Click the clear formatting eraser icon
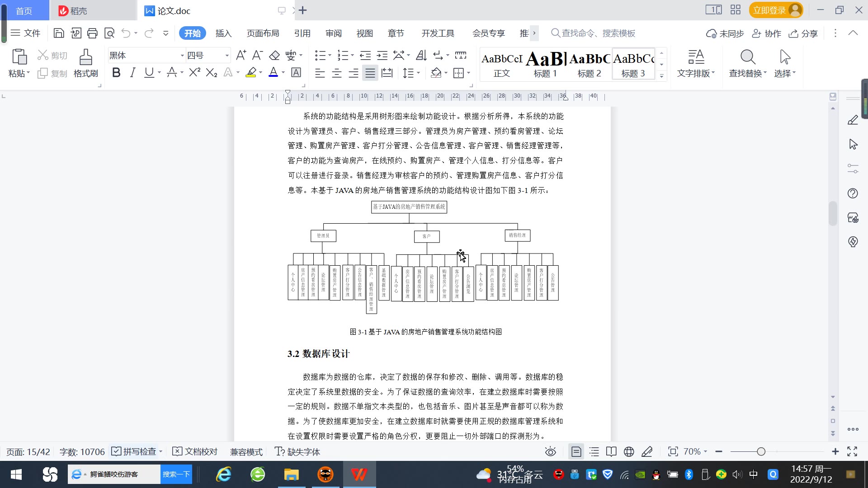This screenshot has height=488, width=868. [x=274, y=56]
